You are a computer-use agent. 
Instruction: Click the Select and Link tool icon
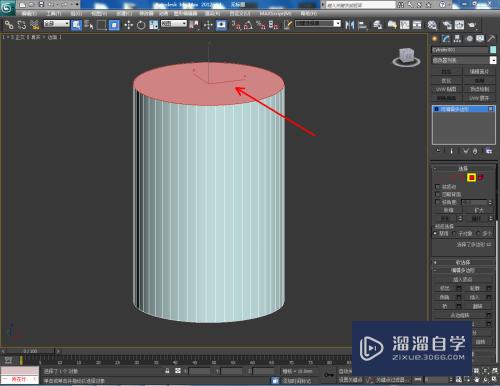point(9,25)
